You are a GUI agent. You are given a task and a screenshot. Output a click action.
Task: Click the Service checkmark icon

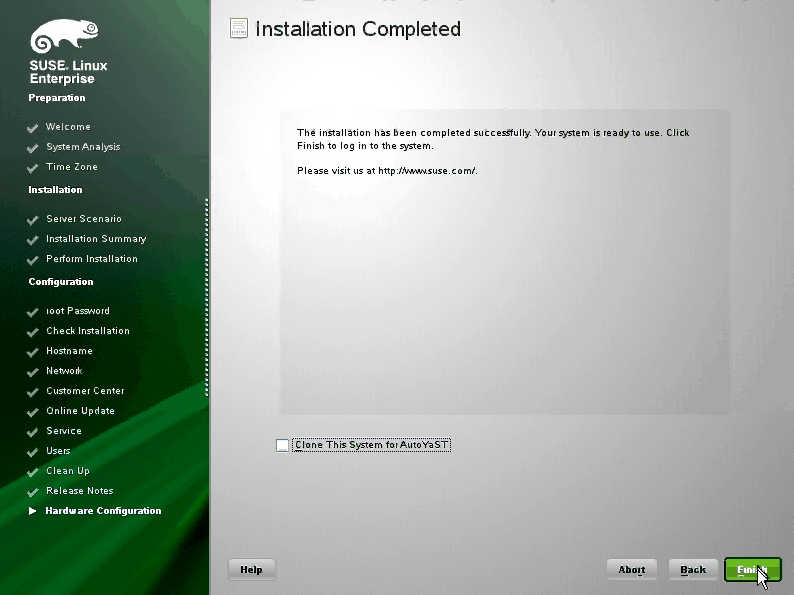point(33,432)
